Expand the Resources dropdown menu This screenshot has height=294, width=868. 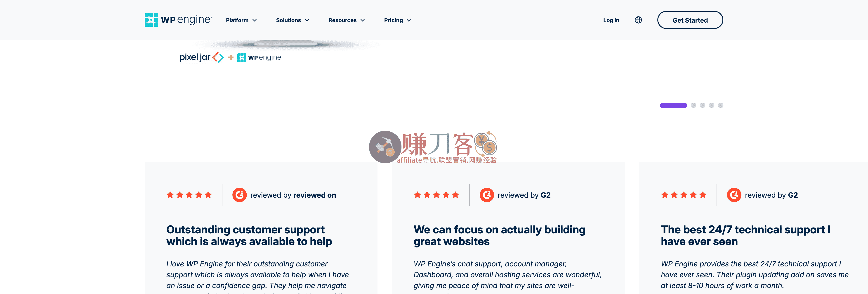click(x=346, y=20)
